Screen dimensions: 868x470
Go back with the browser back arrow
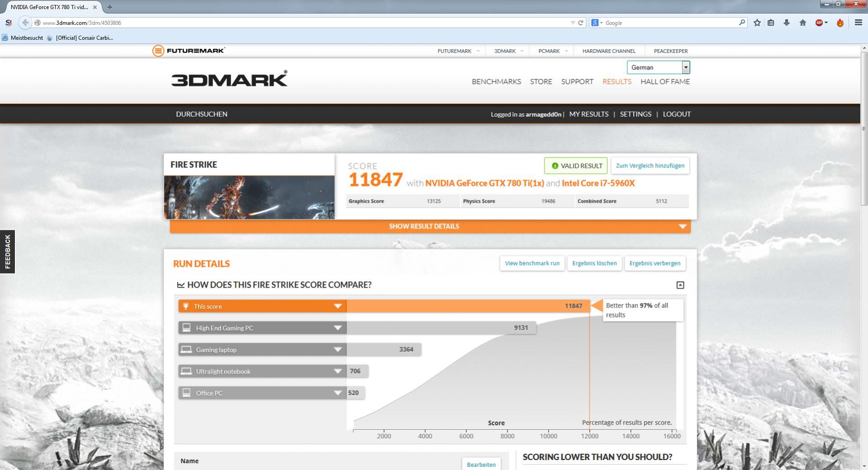click(25, 23)
